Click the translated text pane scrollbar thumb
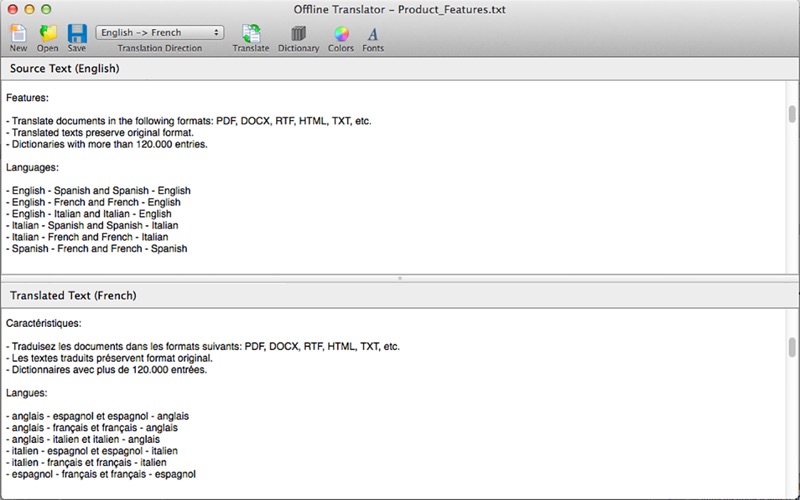 pos(792,347)
